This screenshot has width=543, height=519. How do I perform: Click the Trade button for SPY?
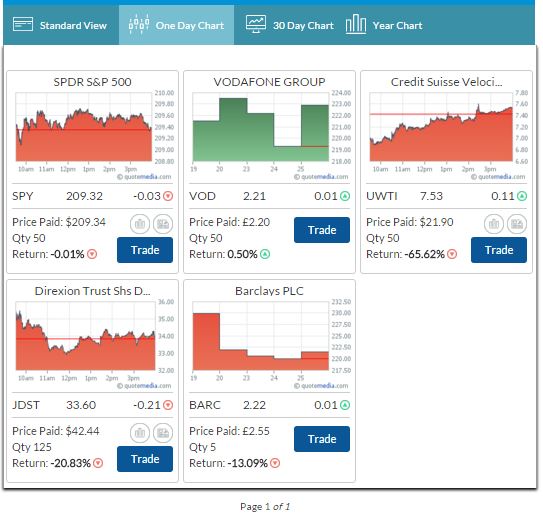145,250
